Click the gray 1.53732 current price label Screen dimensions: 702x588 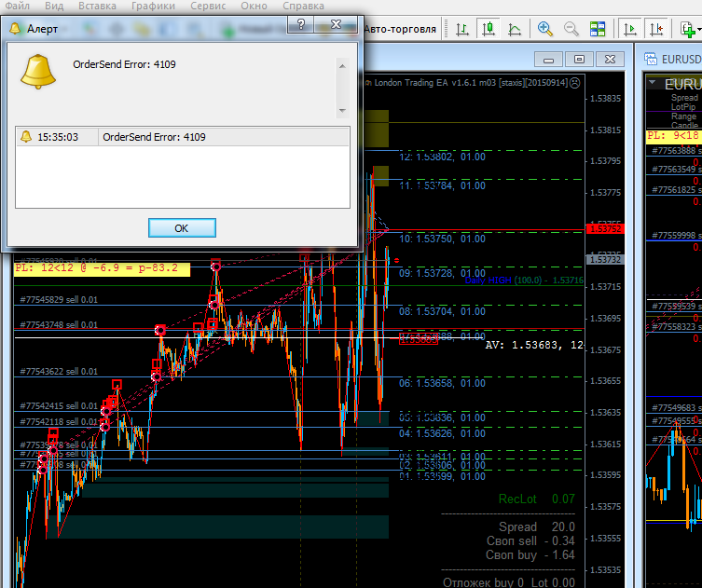(605, 260)
